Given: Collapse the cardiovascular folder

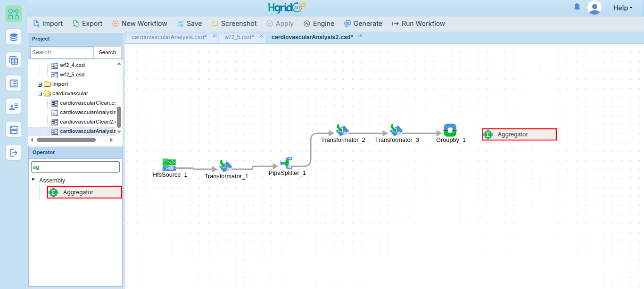Looking at the screenshot, I should click(x=40, y=94).
